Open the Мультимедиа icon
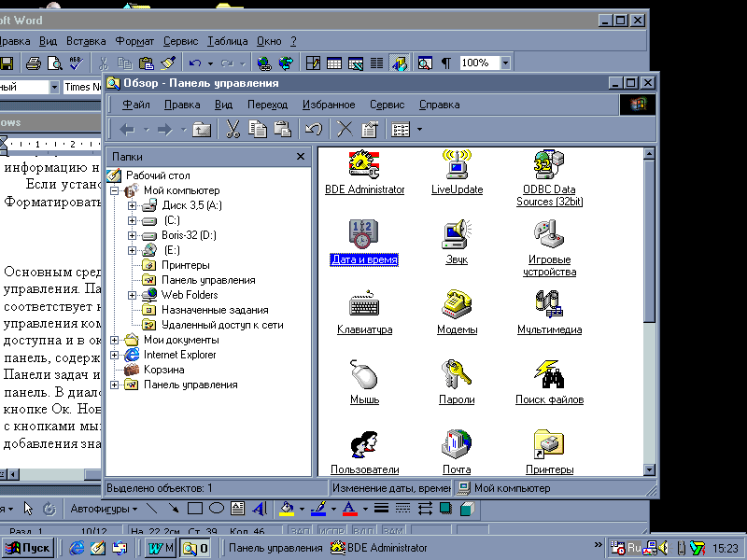This screenshot has width=747, height=560. coord(549,304)
